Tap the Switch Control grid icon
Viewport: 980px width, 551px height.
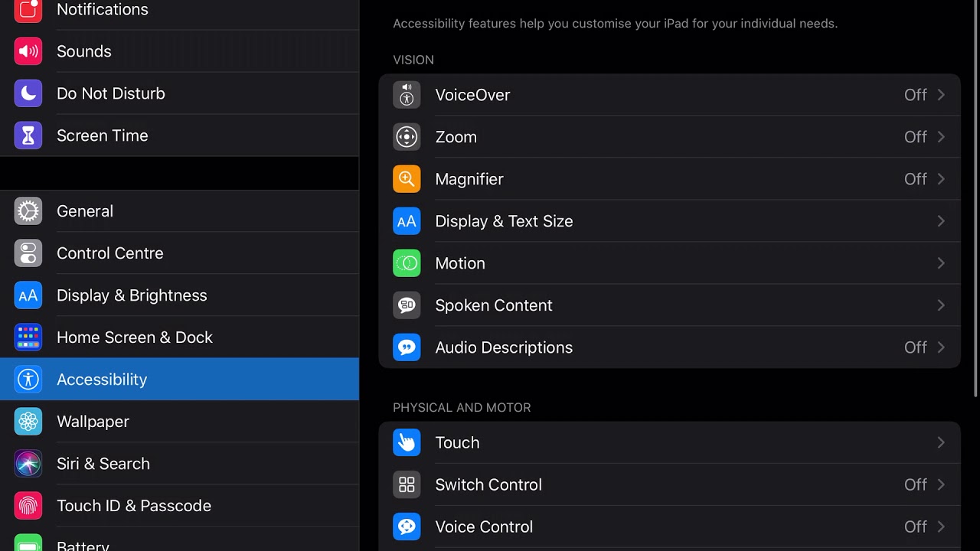click(x=407, y=484)
